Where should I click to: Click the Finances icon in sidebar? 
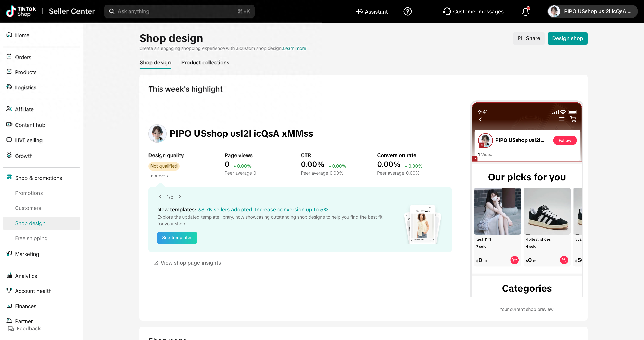pos(9,306)
